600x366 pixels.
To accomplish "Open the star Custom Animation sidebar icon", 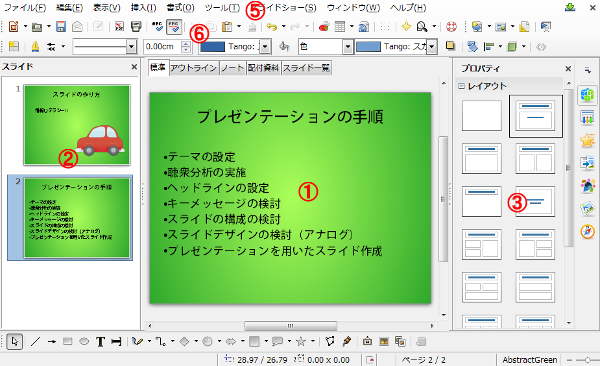I will click(587, 141).
